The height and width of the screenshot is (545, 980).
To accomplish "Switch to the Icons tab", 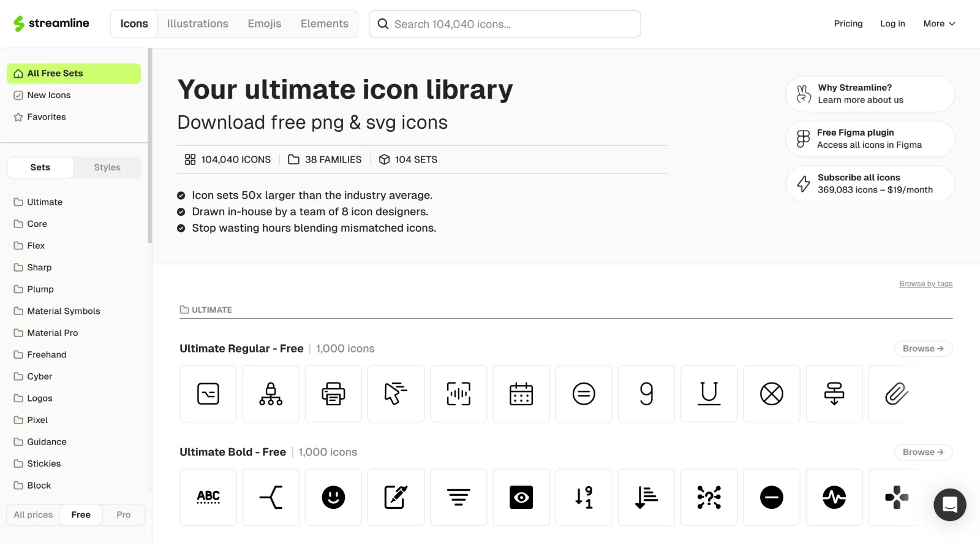I will [x=134, y=24].
